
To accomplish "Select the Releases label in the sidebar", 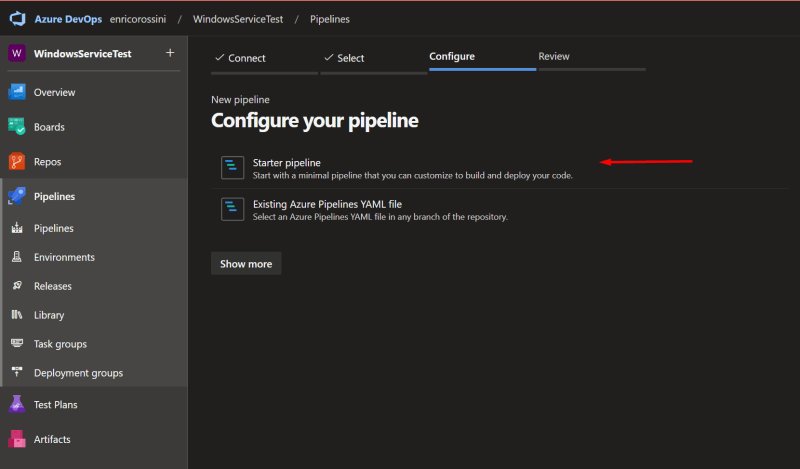I will tap(53, 286).
